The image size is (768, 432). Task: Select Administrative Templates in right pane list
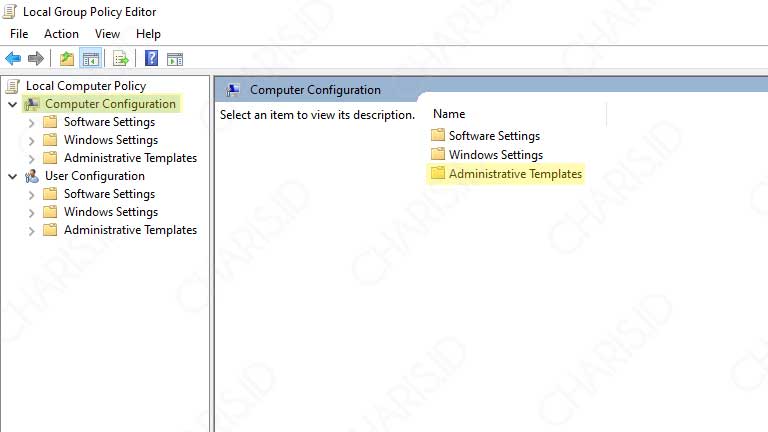514,174
